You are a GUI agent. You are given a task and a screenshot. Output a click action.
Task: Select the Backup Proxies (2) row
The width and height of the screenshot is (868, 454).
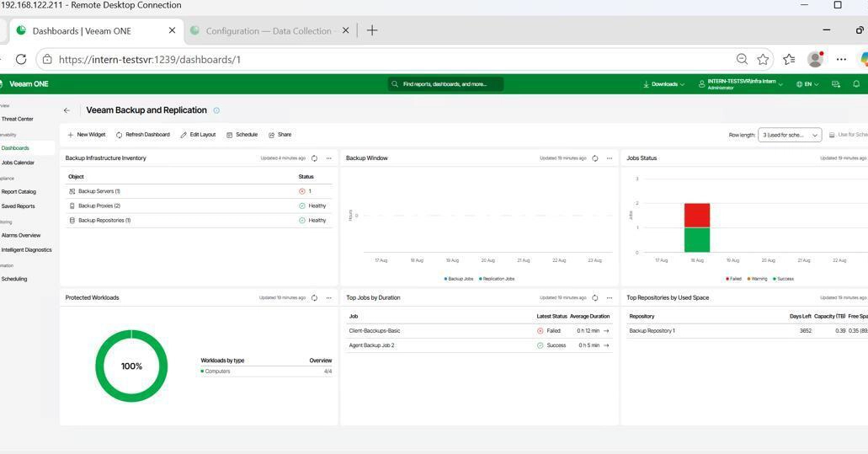[199, 206]
